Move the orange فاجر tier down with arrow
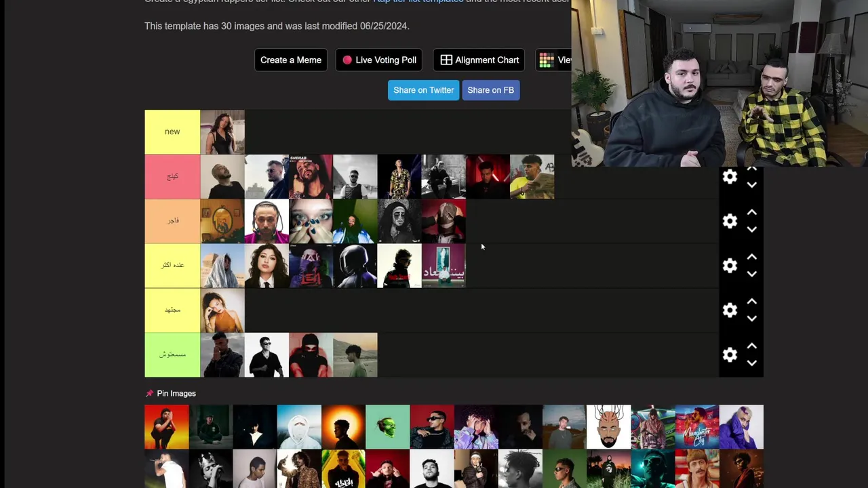Image resolution: width=868 pixels, height=488 pixels. click(x=751, y=229)
